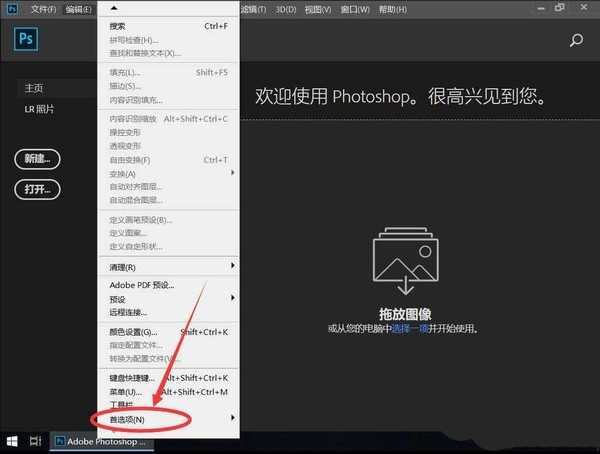600x454 pixels.
Task: Click the search magnifier icon
Action: tap(575, 41)
